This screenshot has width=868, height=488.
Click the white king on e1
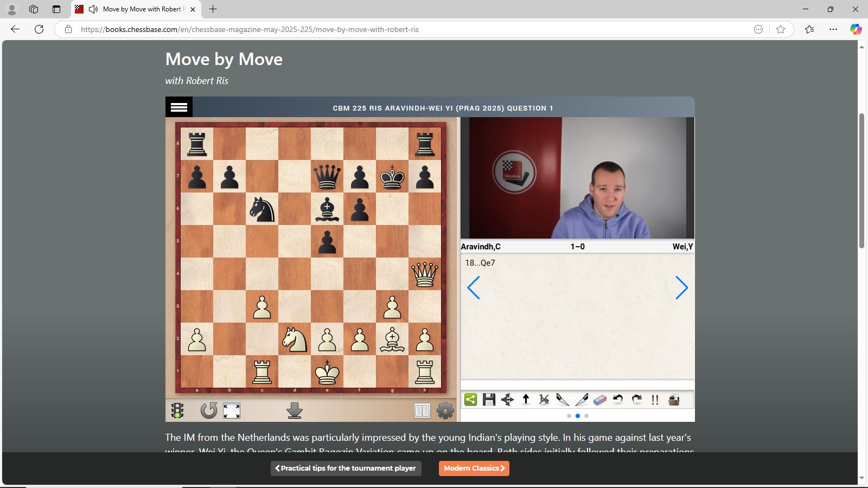point(327,371)
